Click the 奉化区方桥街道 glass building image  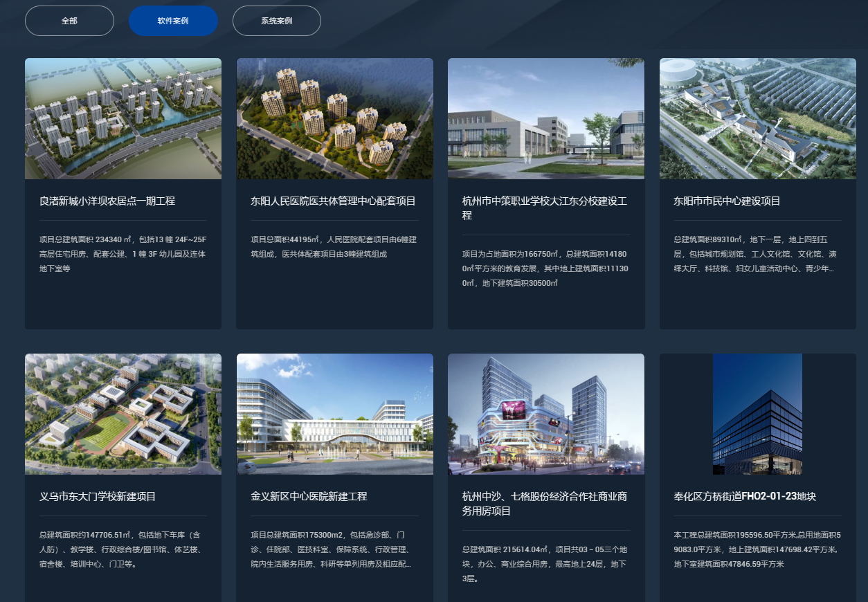(757, 414)
